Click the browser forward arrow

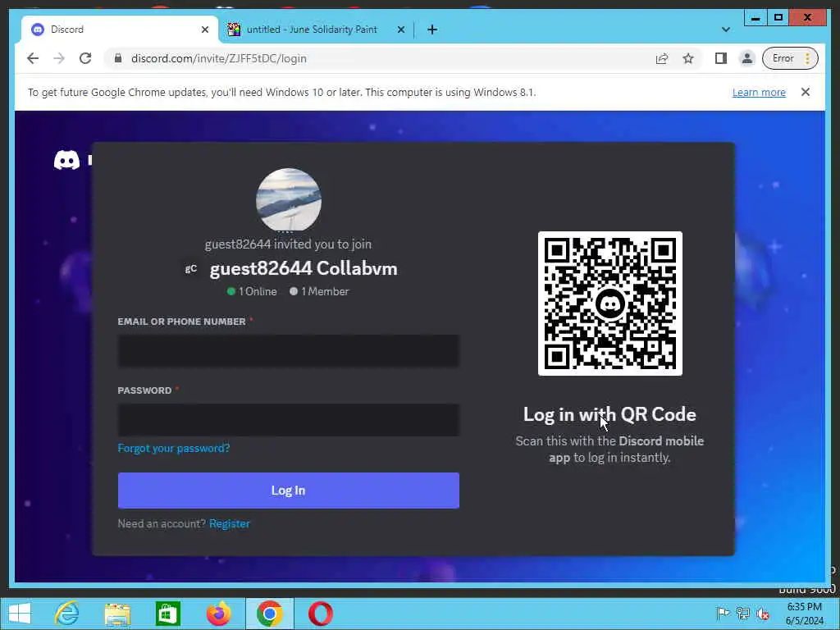(x=59, y=58)
